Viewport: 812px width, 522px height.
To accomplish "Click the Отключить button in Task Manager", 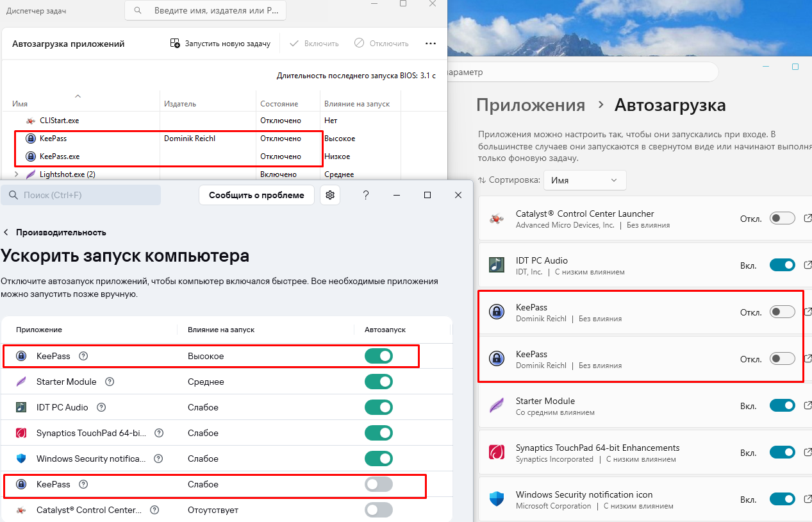I will tap(381, 44).
